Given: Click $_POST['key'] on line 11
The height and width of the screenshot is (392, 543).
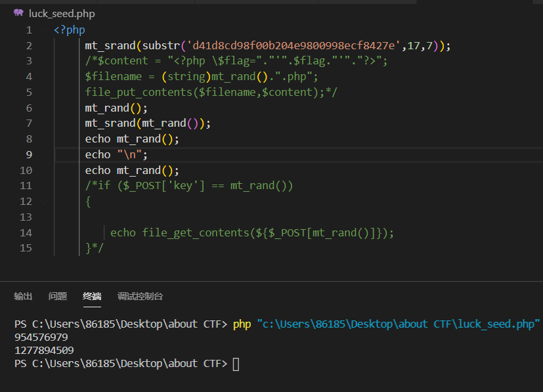Looking at the screenshot, I should click(x=164, y=186).
